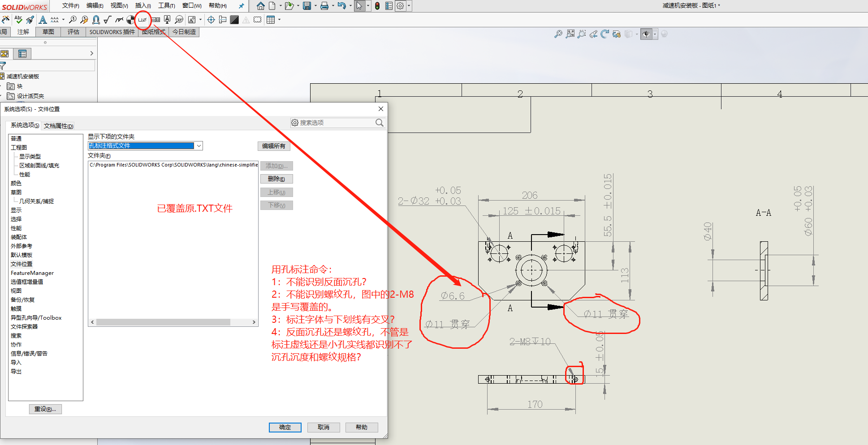Image resolution: width=868 pixels, height=445 pixels.
Task: Open the Options gear icon
Action: point(400,6)
